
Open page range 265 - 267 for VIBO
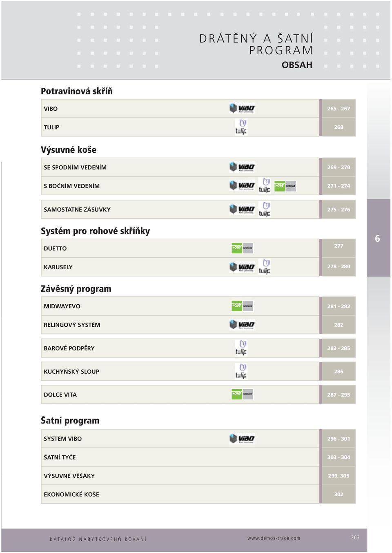339,109
